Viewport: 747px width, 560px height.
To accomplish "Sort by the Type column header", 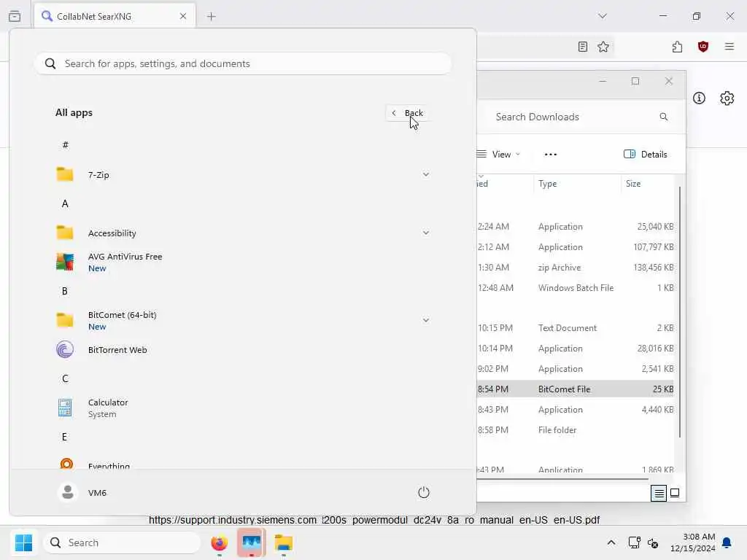I will [577, 184].
